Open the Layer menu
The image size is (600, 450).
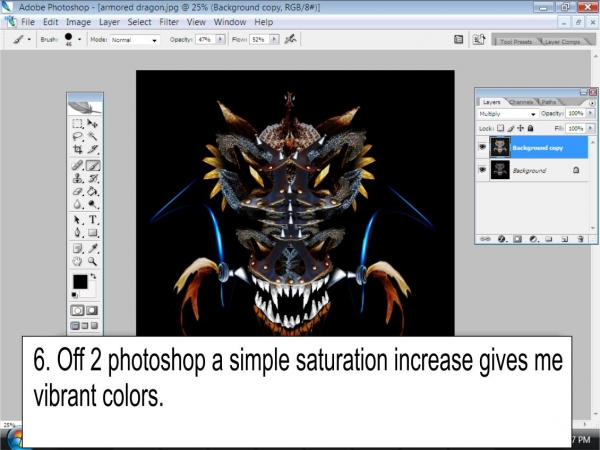(109, 22)
